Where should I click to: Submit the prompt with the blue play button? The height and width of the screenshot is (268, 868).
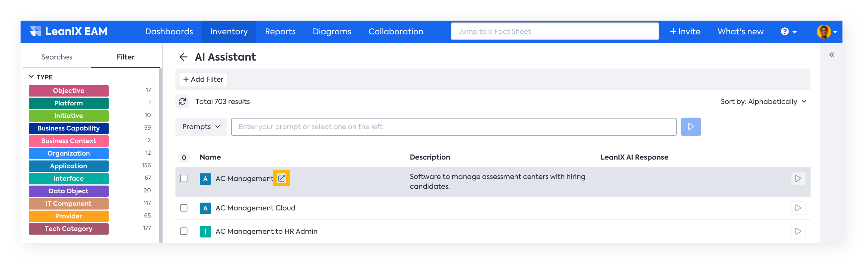coord(690,127)
